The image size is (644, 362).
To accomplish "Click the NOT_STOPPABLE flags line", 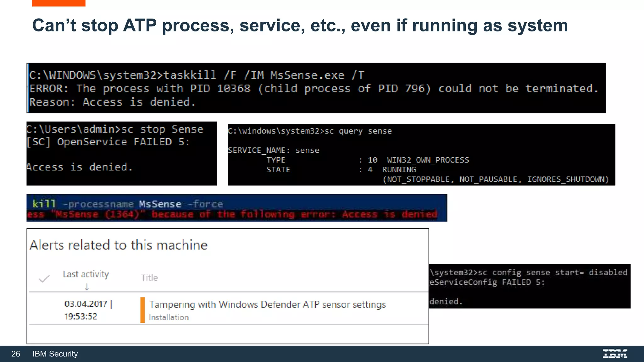I will pos(496,179).
